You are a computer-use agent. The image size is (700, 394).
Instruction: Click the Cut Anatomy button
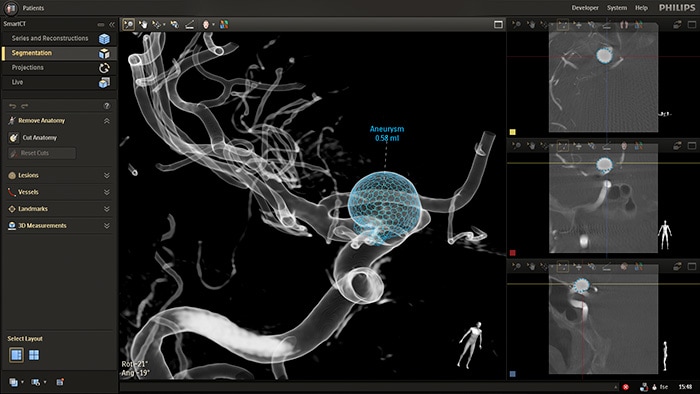coord(40,138)
